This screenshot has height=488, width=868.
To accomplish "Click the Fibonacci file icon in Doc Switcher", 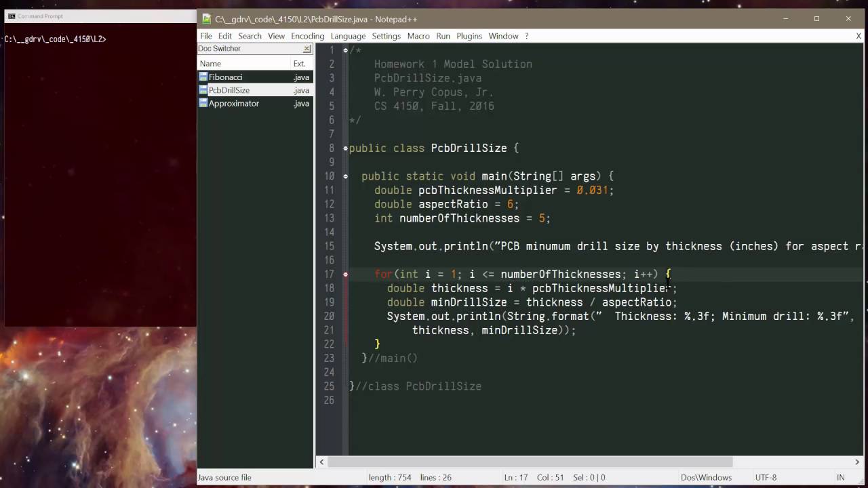I will tap(203, 77).
